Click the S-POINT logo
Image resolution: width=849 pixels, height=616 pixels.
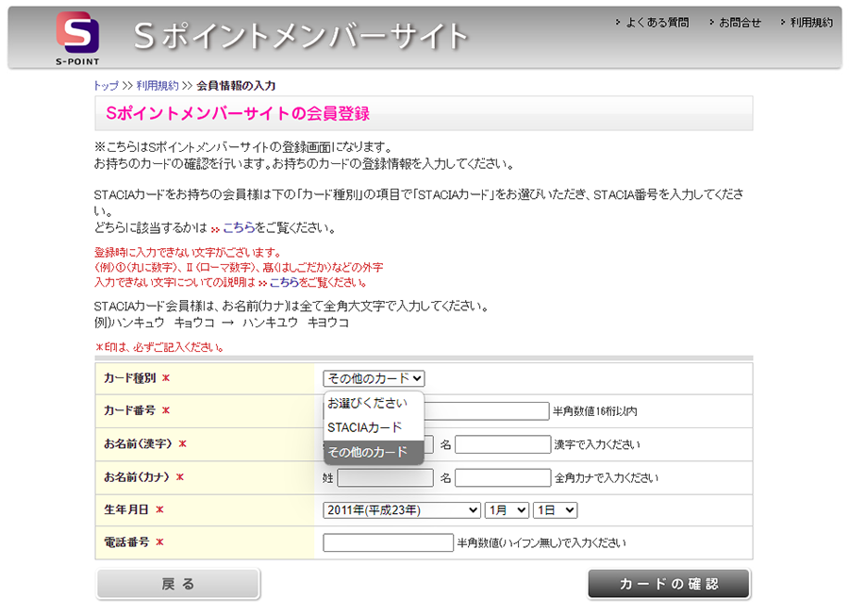[x=77, y=38]
